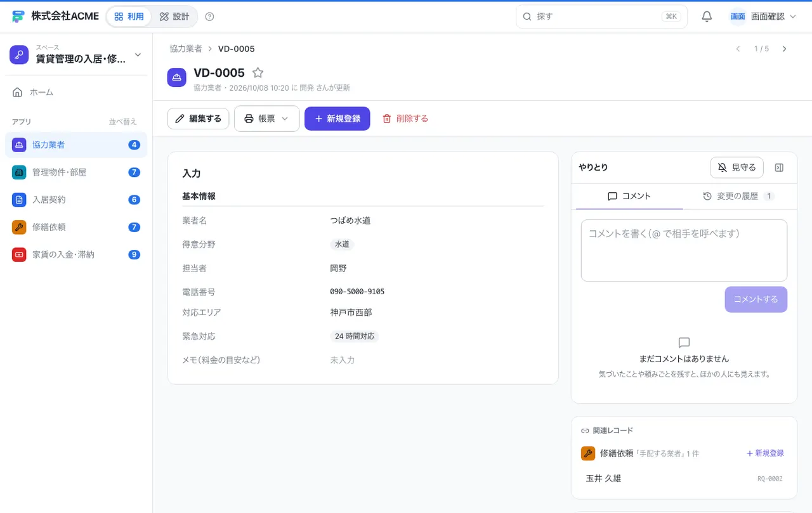Click 削除する button
The image size is (812, 513).
[405, 119]
